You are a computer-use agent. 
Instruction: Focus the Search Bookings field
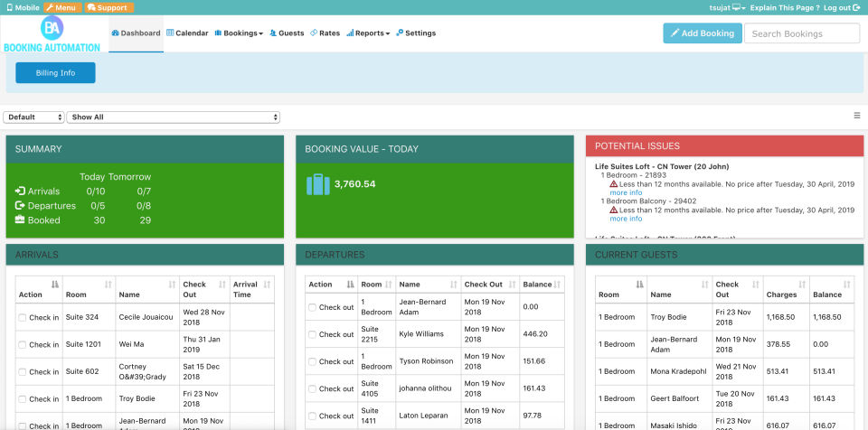802,33
